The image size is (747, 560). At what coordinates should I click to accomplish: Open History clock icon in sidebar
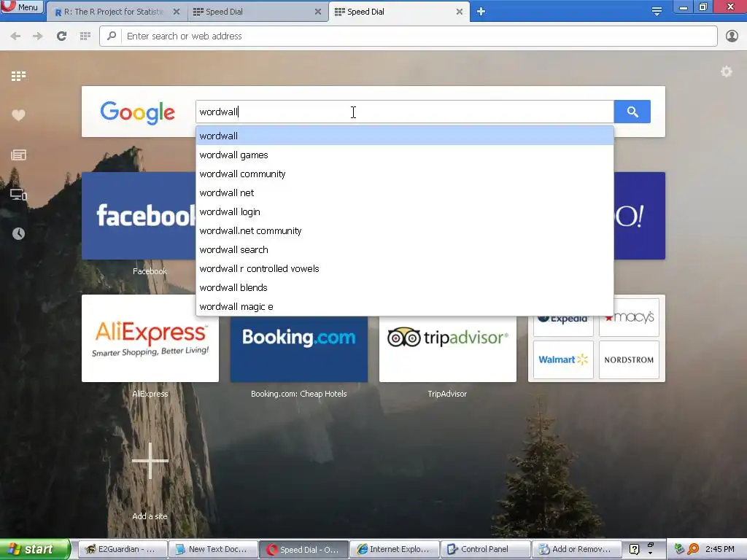(x=18, y=233)
